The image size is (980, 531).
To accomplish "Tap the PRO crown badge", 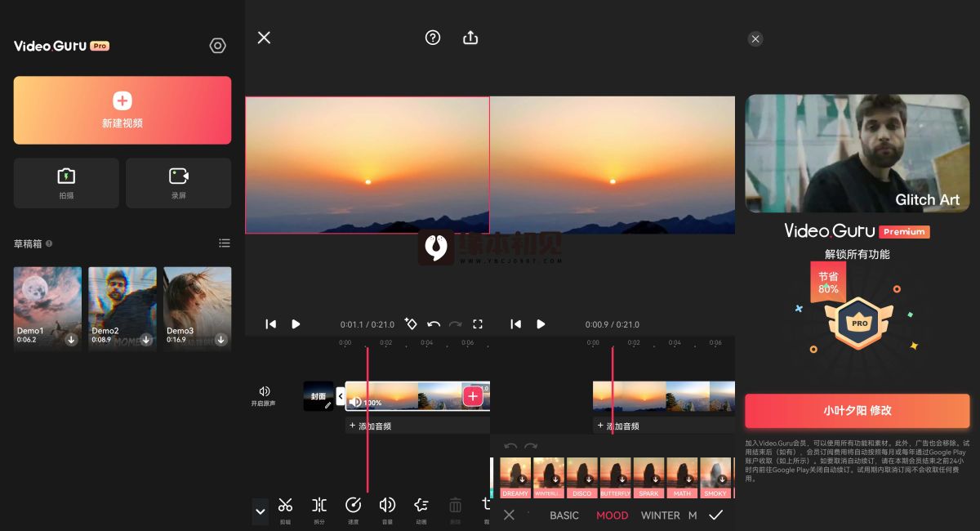I will pyautogui.click(x=860, y=324).
